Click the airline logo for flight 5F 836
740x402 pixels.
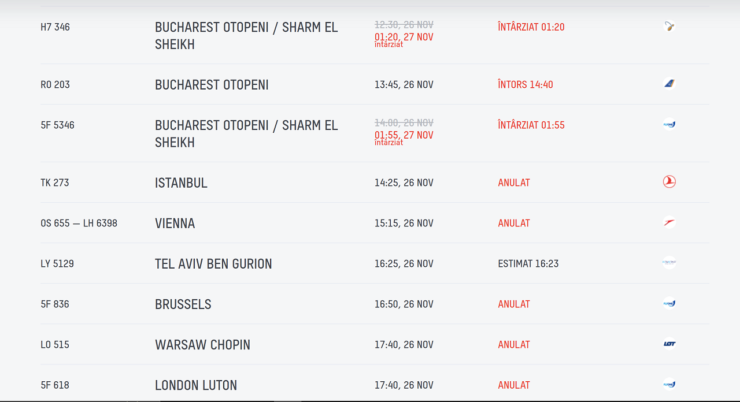669,303
